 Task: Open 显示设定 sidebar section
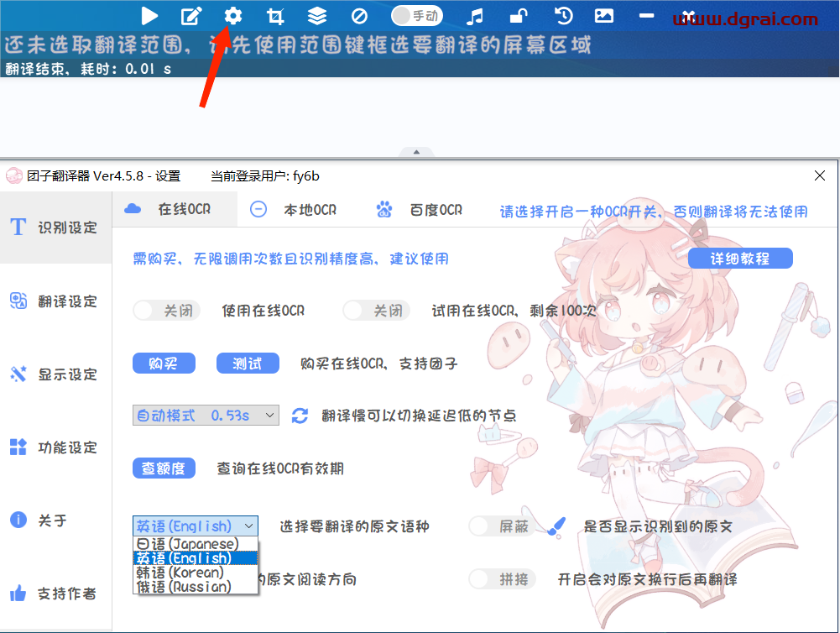point(55,374)
